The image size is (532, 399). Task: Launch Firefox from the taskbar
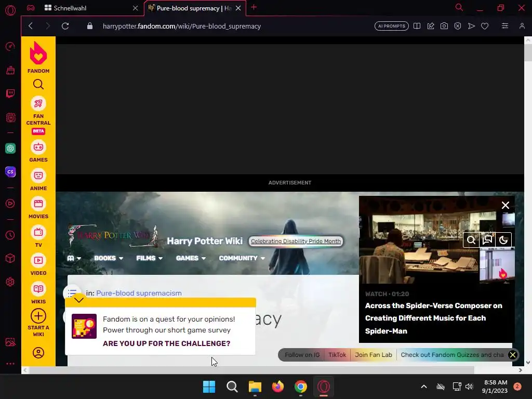[278, 387]
